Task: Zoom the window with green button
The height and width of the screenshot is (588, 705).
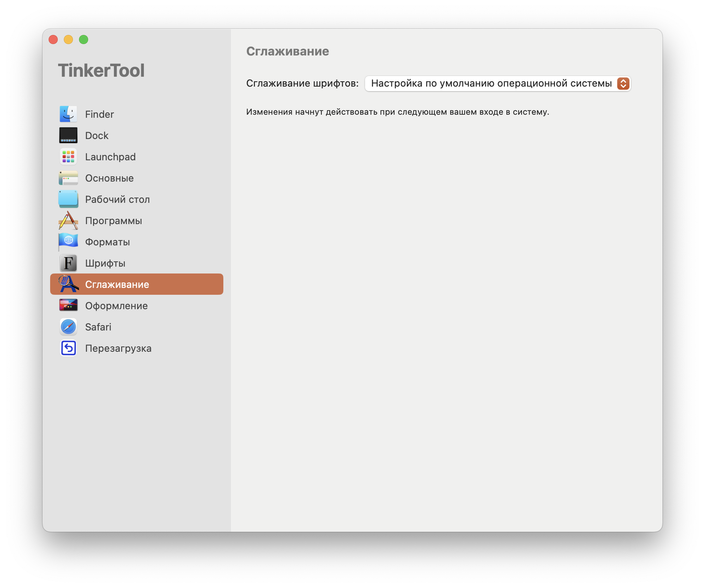Action: pyautogui.click(x=84, y=40)
